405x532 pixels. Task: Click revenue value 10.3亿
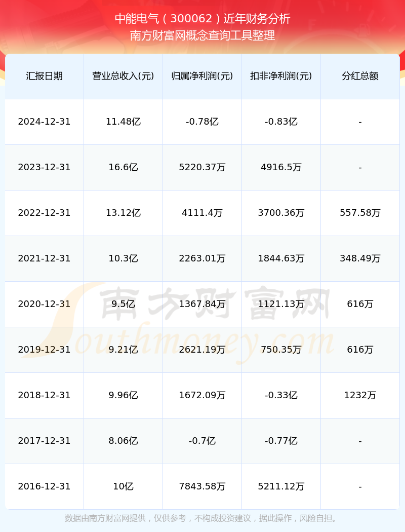coord(124,258)
